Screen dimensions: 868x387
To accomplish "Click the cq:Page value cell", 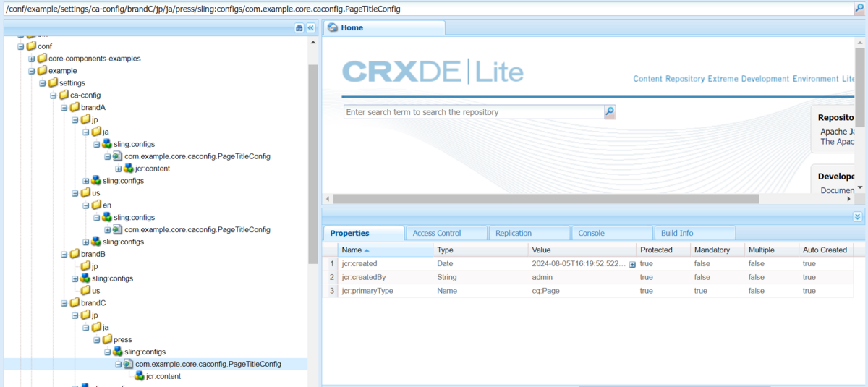I will [545, 291].
